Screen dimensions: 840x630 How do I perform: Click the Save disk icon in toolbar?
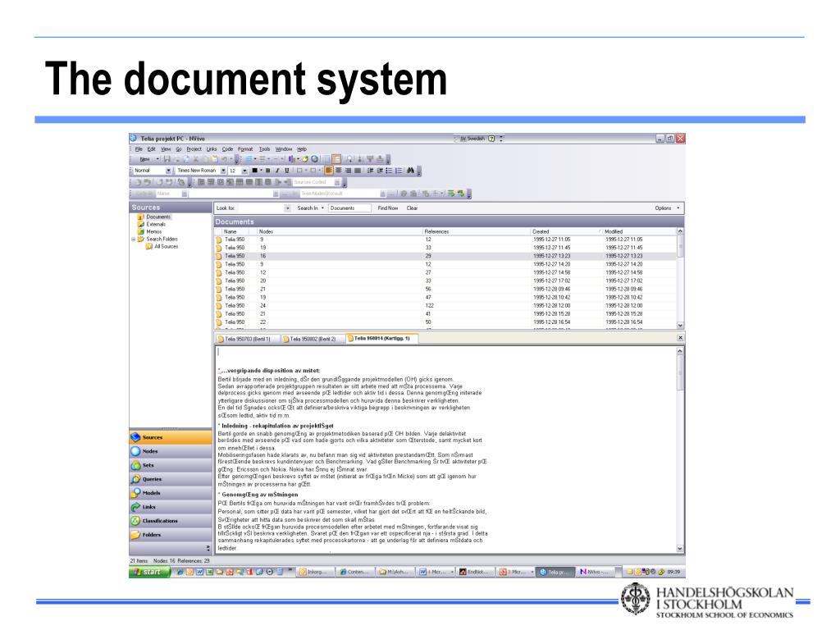[167, 159]
